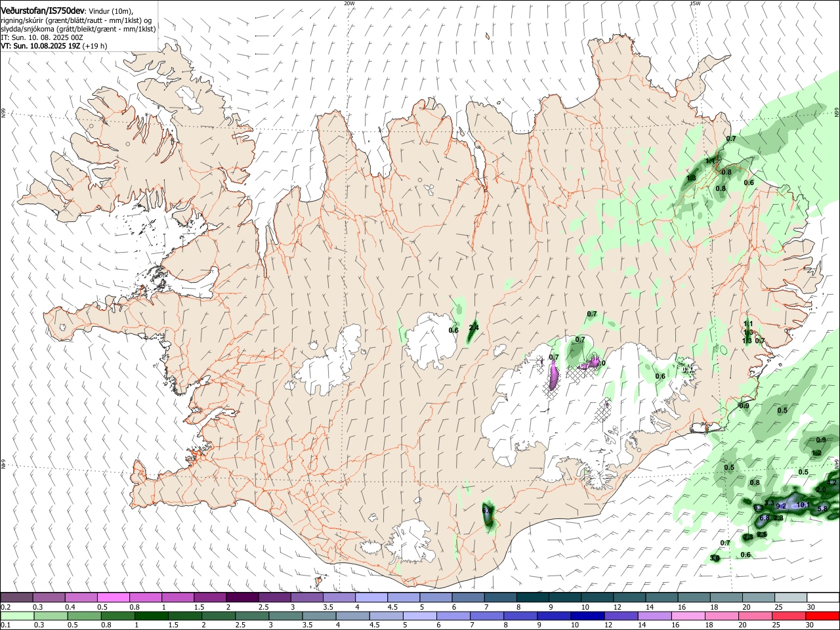Click the 2.0 precipitation value offshore
This screenshot has height=630, width=840.
[821, 490]
